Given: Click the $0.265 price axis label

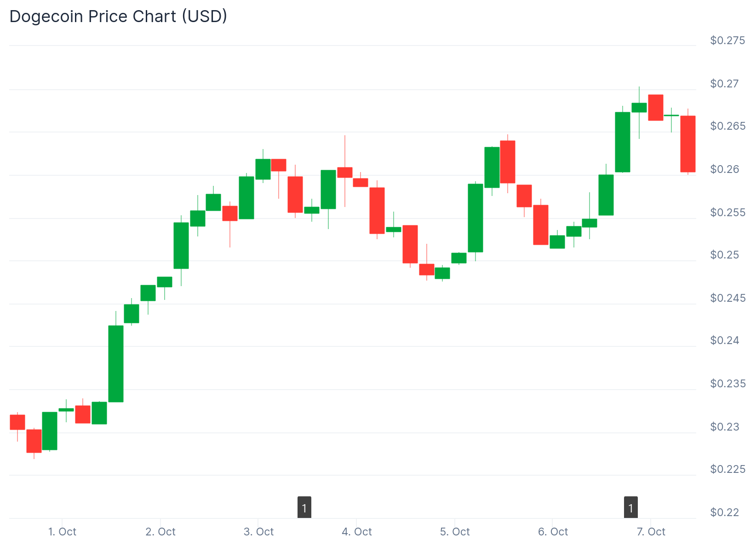Looking at the screenshot, I should pyautogui.click(x=727, y=126).
